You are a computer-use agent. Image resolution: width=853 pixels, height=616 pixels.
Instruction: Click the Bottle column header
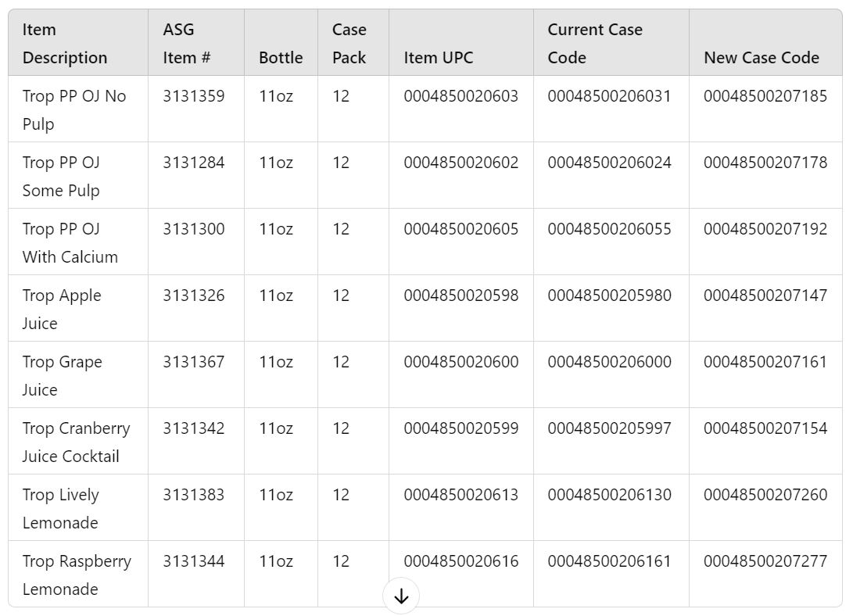[281, 58]
